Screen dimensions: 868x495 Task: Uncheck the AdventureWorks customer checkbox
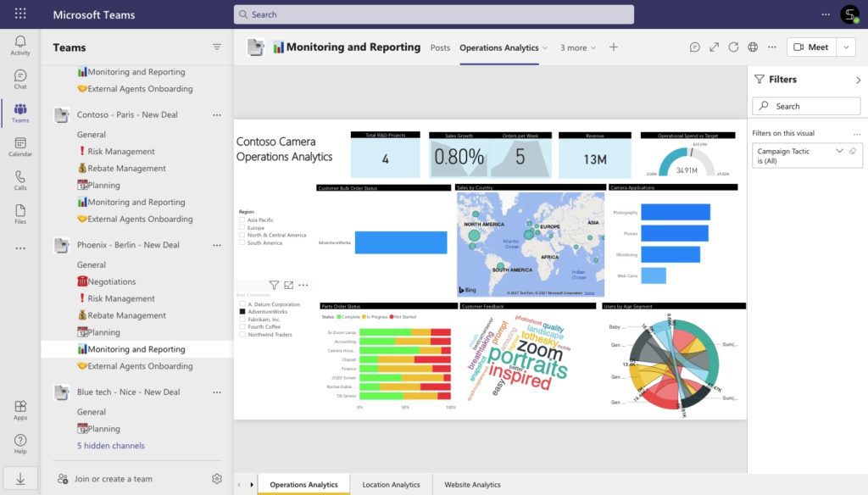(242, 312)
